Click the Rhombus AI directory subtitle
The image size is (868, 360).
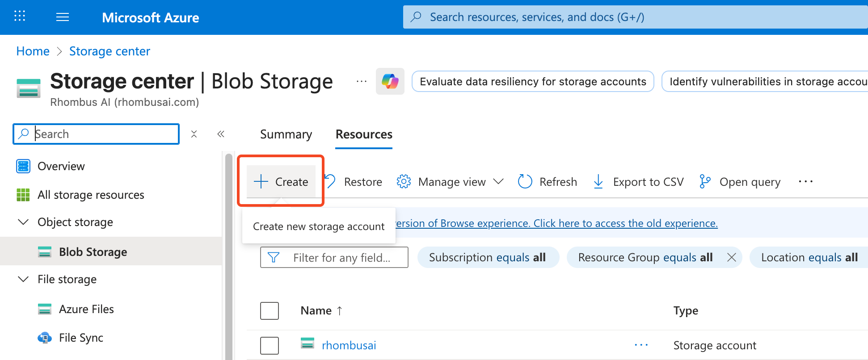[x=125, y=102]
